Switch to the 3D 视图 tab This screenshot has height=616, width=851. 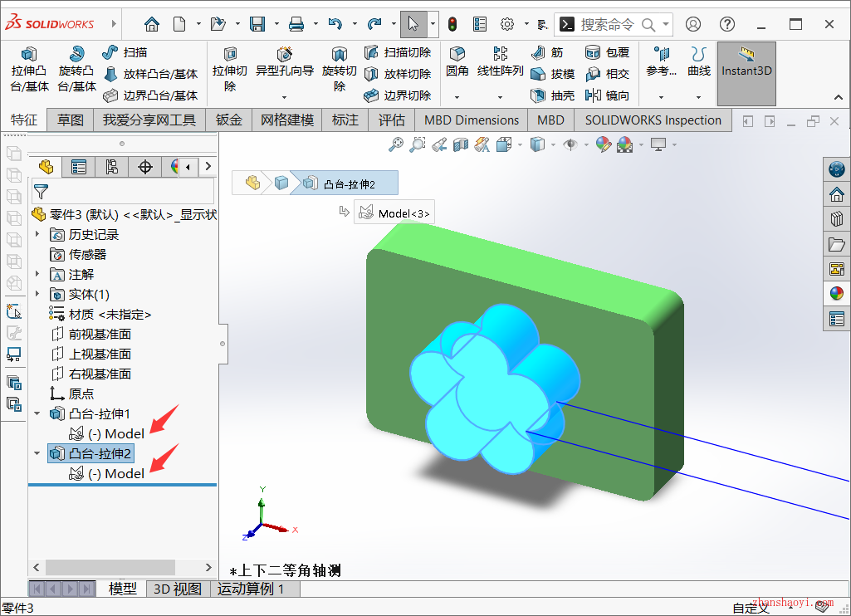point(176,588)
